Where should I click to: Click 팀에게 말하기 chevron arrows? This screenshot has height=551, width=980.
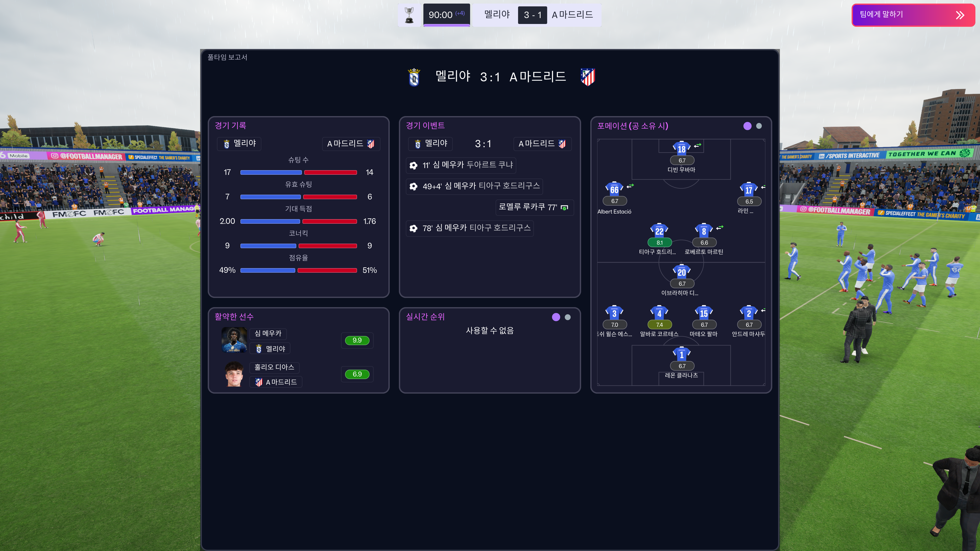tap(960, 15)
